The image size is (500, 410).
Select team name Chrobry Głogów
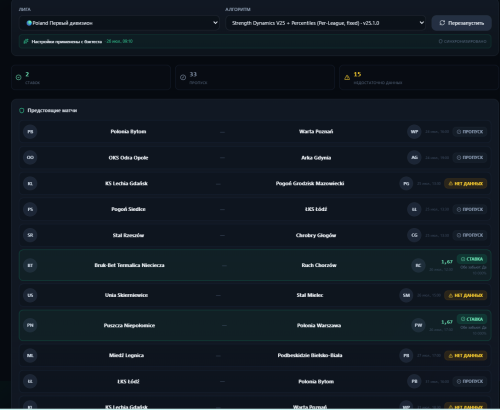(x=316, y=235)
